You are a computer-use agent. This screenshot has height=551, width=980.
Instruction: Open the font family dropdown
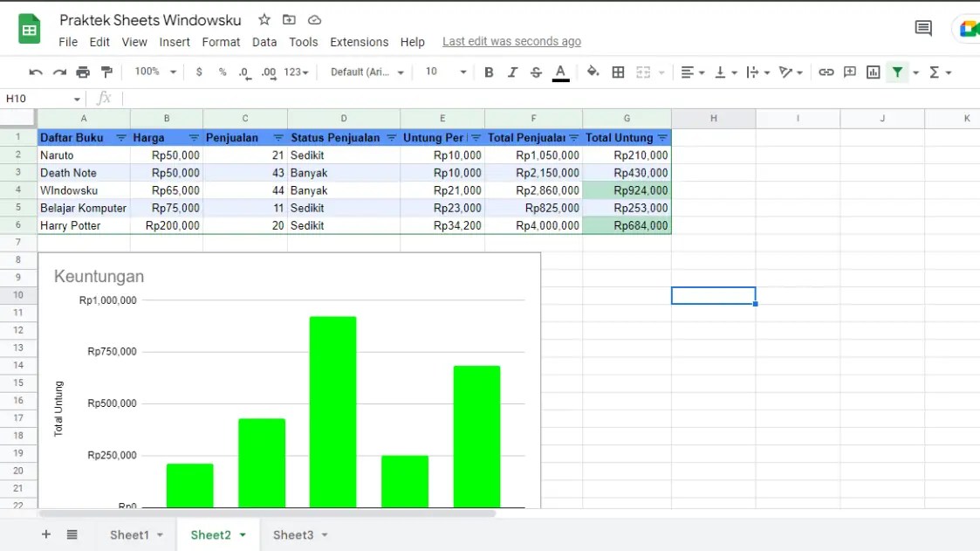coord(367,72)
